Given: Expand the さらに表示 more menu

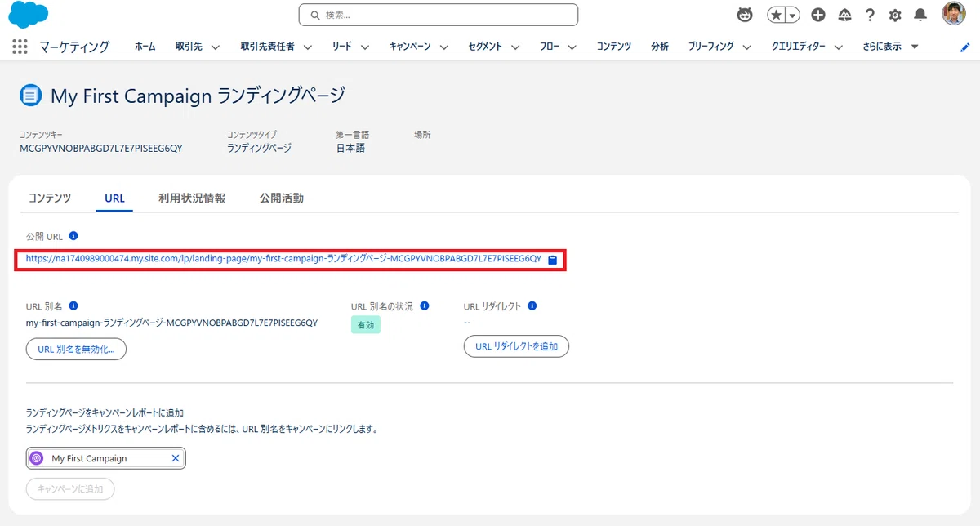Looking at the screenshot, I should tap(891, 47).
